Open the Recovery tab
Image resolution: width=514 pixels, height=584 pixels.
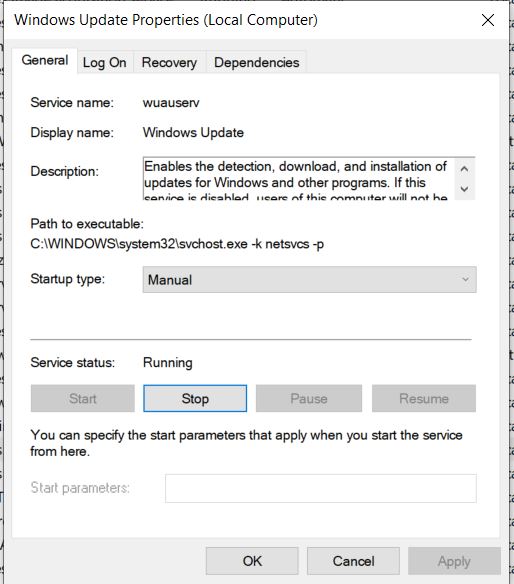(x=169, y=63)
